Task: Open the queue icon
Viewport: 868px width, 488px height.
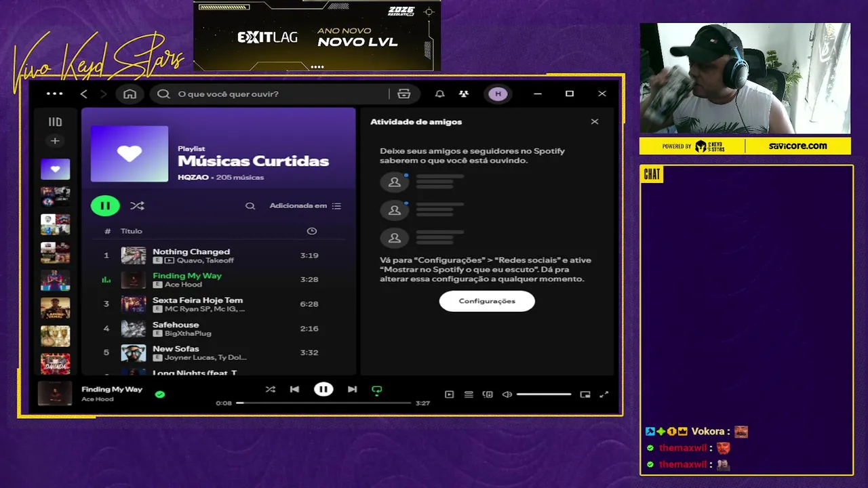Action: click(469, 394)
